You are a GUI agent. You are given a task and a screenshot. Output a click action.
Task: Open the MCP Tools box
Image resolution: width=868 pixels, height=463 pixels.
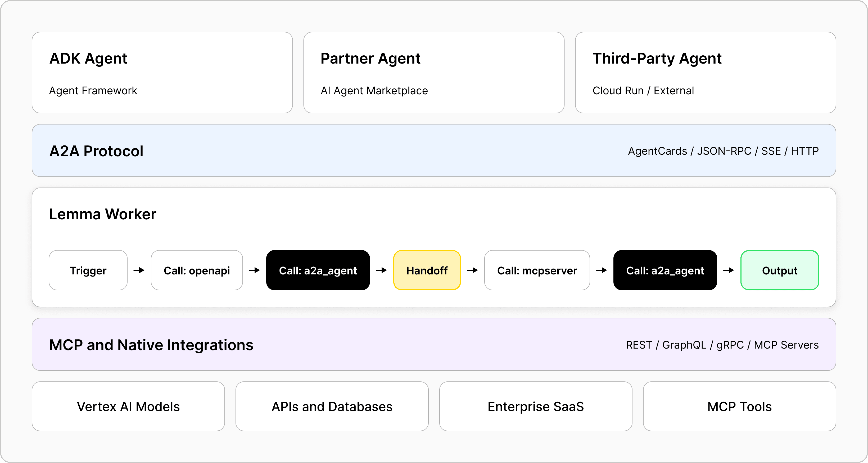click(739, 407)
